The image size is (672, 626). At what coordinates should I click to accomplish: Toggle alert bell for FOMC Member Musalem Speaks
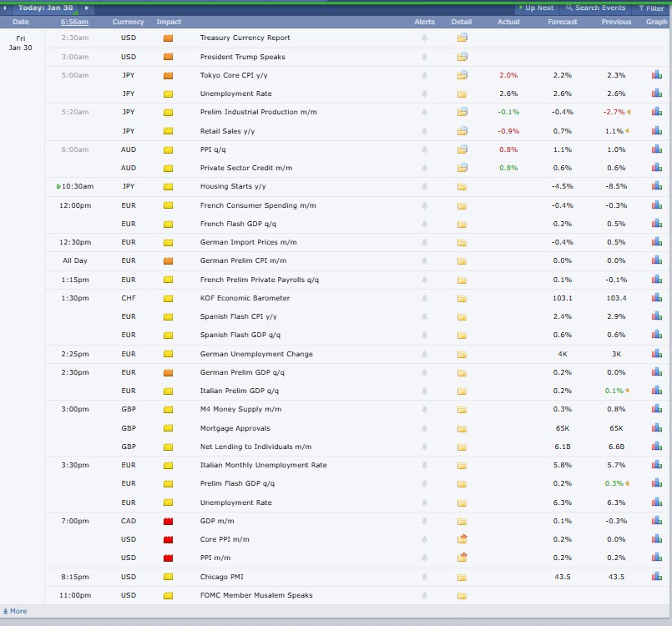click(x=424, y=595)
